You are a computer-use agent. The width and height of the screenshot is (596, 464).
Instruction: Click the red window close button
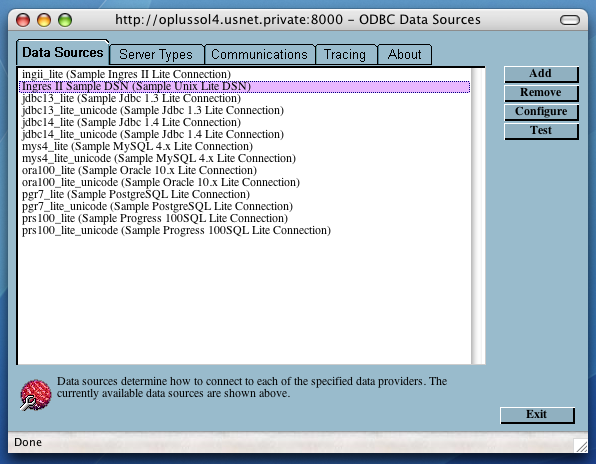[23, 20]
